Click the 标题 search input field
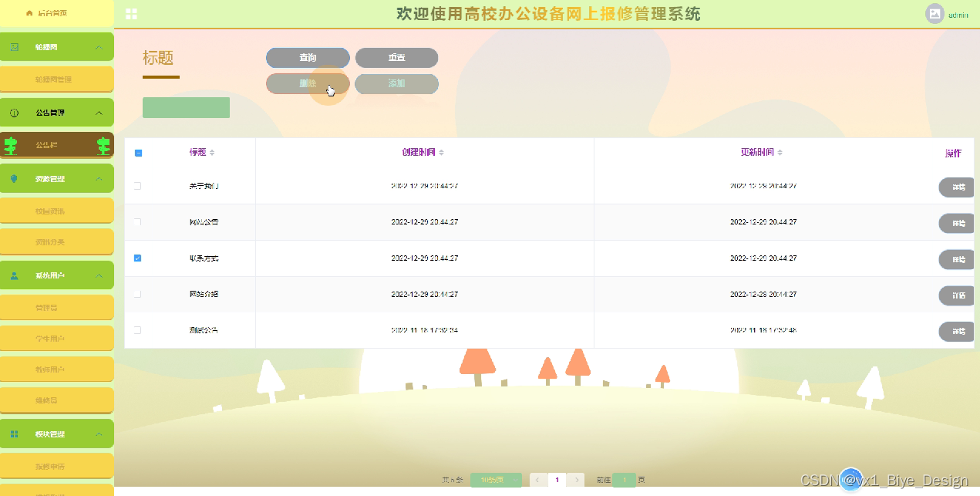Image resolution: width=980 pixels, height=496 pixels. (186, 108)
